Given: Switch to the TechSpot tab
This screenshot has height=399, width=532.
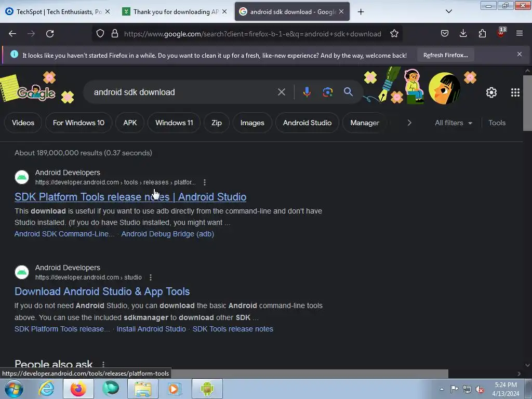Looking at the screenshot, I should (x=58, y=12).
